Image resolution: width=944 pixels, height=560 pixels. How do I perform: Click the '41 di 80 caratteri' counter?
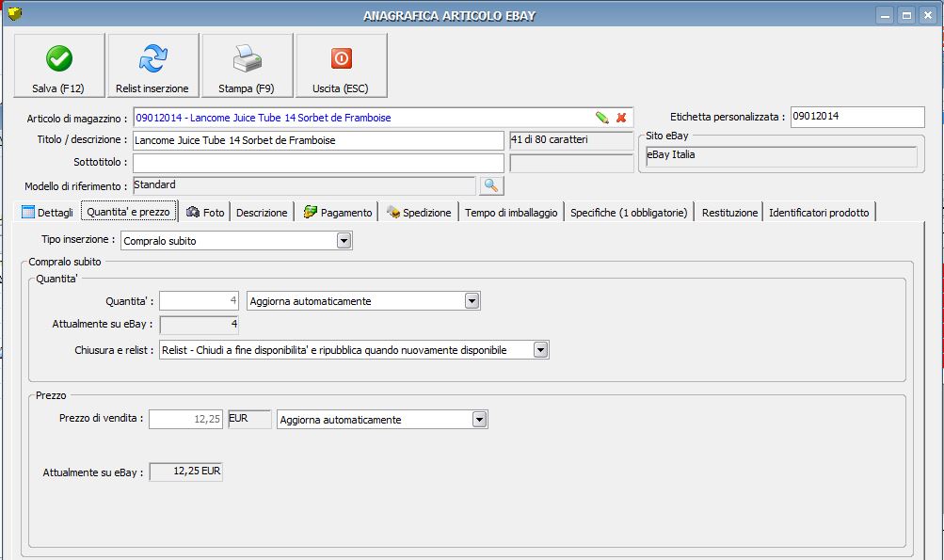pyautogui.click(x=571, y=140)
